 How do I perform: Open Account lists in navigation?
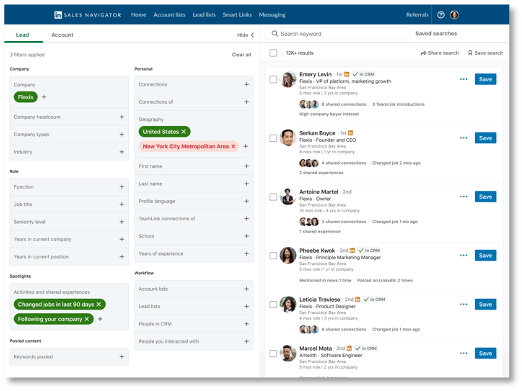coord(169,15)
